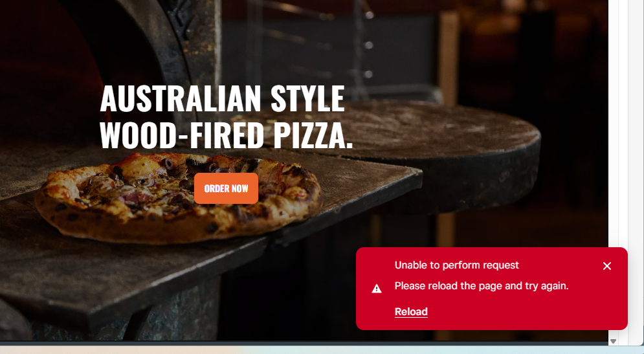The height and width of the screenshot is (354, 644).
Task: Click the warning triangle icon in the alert
Action: point(377,289)
